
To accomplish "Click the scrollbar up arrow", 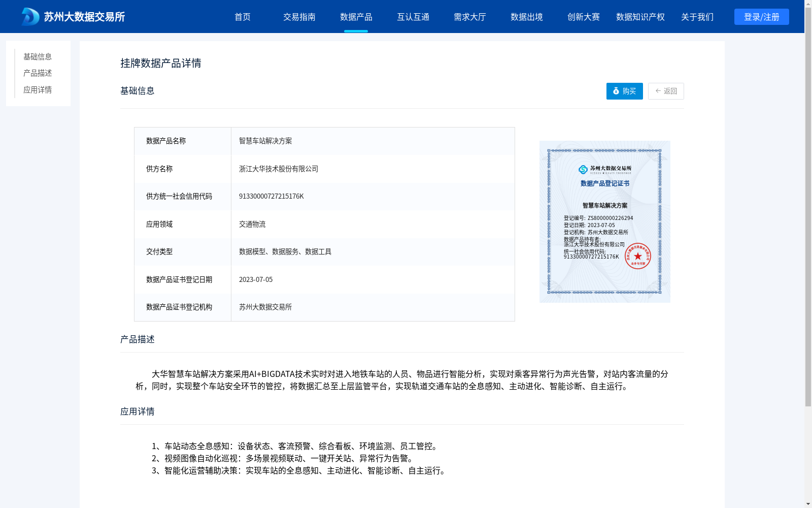I will [808, 4].
